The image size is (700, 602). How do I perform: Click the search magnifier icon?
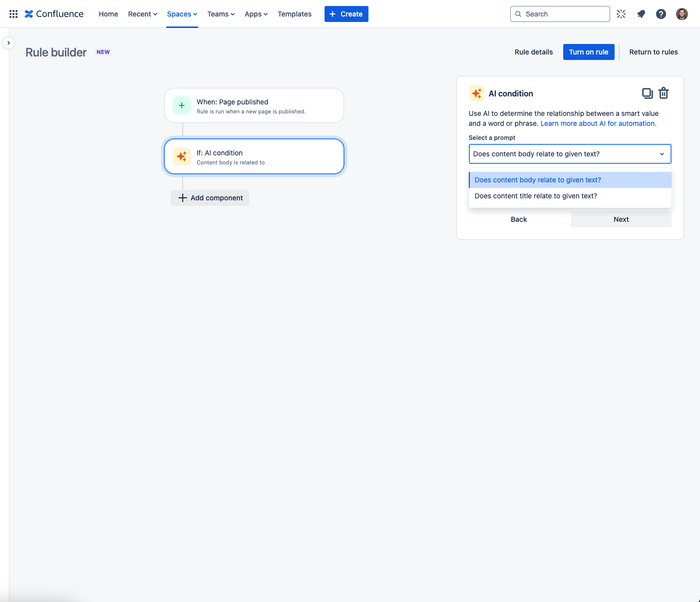coord(518,14)
